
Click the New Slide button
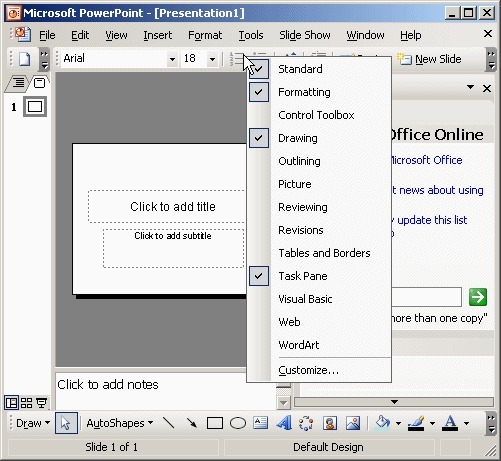(430, 59)
